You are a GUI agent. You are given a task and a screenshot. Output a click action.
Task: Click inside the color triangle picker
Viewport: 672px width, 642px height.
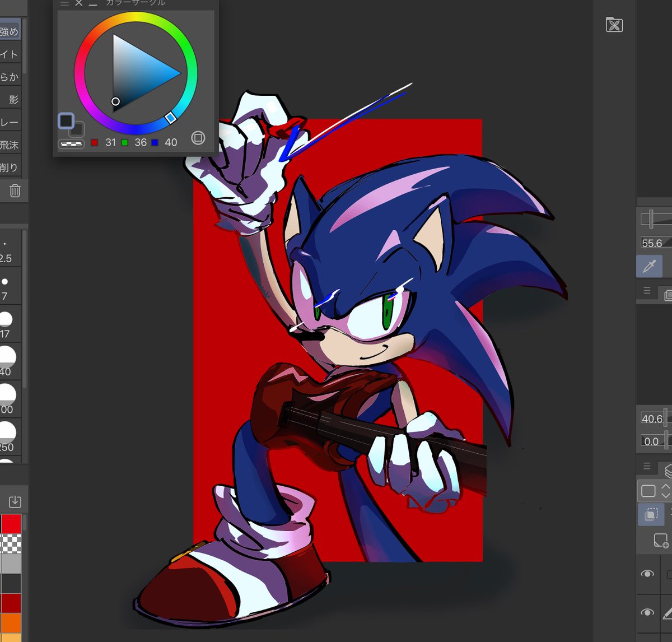click(x=138, y=73)
